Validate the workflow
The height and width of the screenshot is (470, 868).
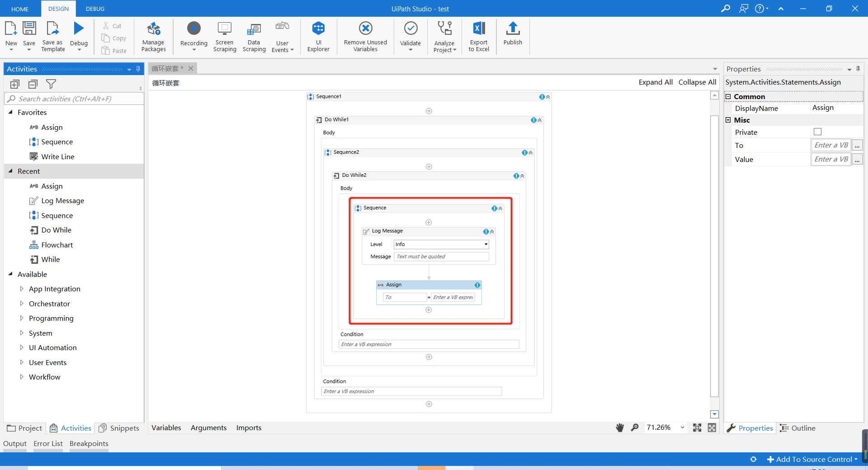(x=410, y=35)
